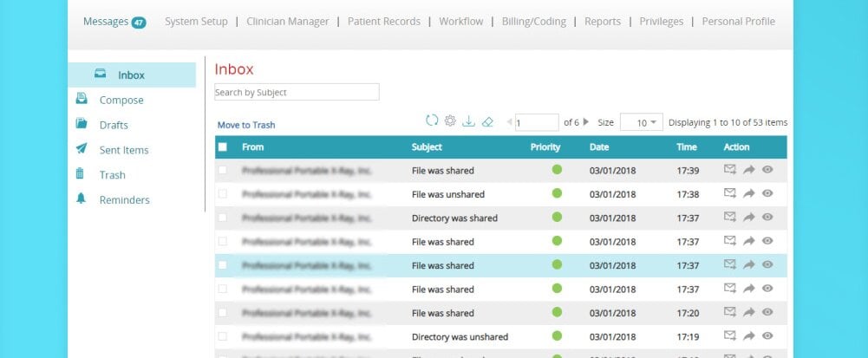The width and height of the screenshot is (868, 358).
Task: Open the Patient Records menu
Action: point(383,22)
